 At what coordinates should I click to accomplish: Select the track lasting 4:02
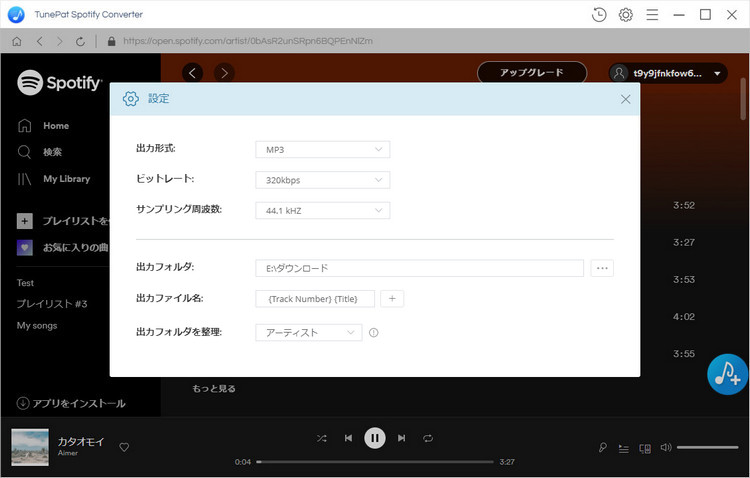pyautogui.click(x=684, y=317)
